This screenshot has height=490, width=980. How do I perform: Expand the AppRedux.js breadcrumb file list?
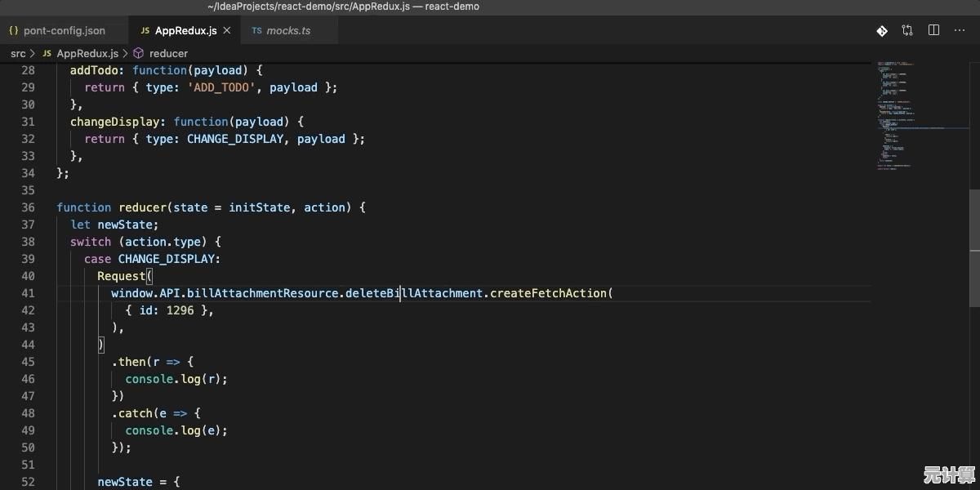tap(87, 53)
